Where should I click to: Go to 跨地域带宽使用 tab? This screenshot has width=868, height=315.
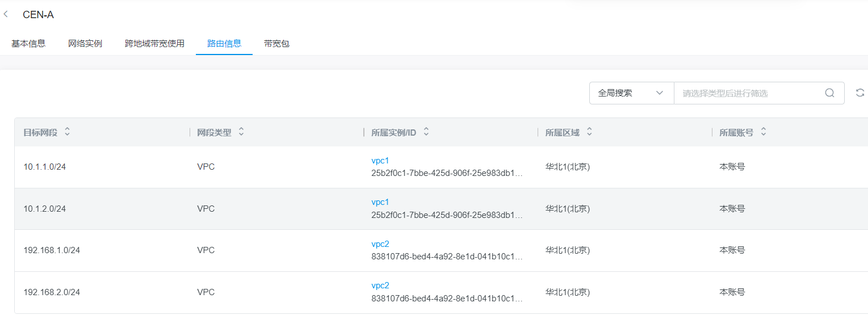154,43
